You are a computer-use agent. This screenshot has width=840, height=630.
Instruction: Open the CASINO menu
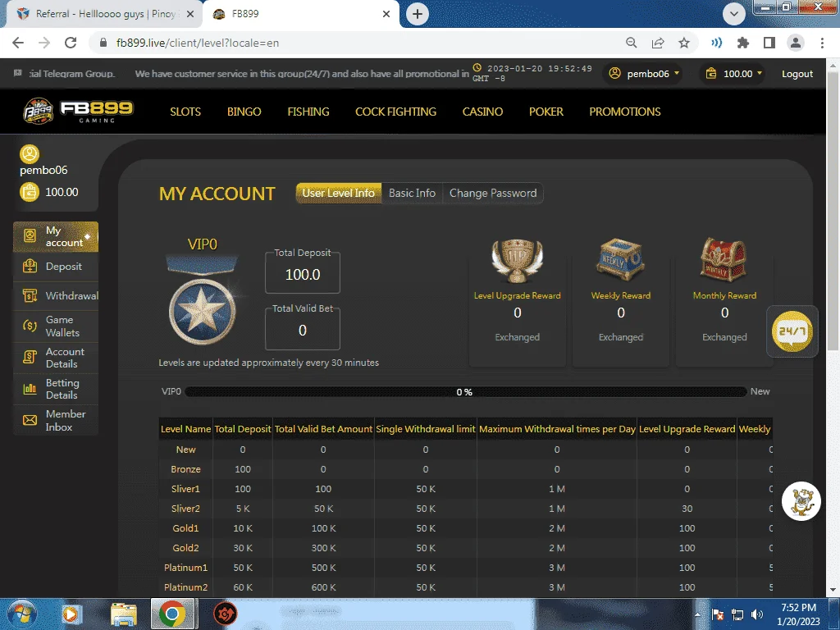[482, 112]
